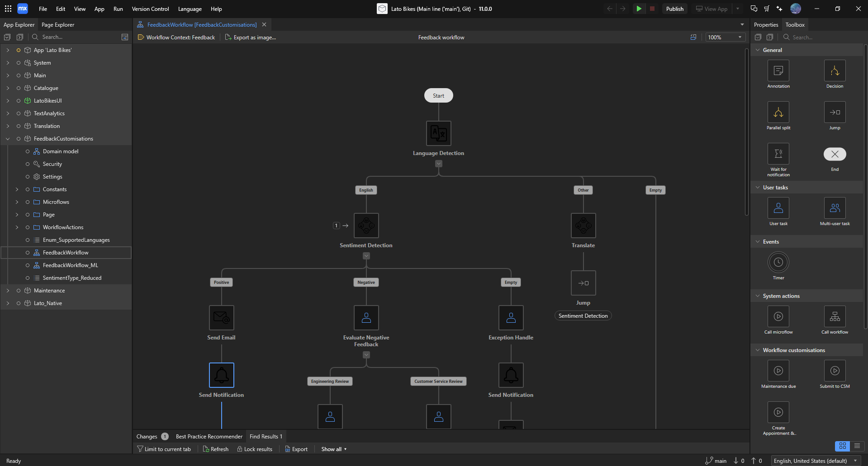868x466 pixels.
Task: Expand the Microflows folder
Action: point(17,202)
